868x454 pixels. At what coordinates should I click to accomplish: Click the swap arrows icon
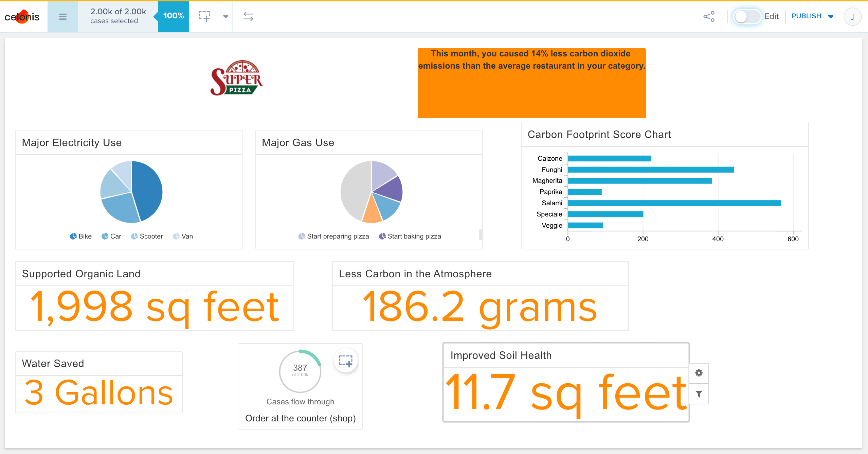[x=248, y=16]
